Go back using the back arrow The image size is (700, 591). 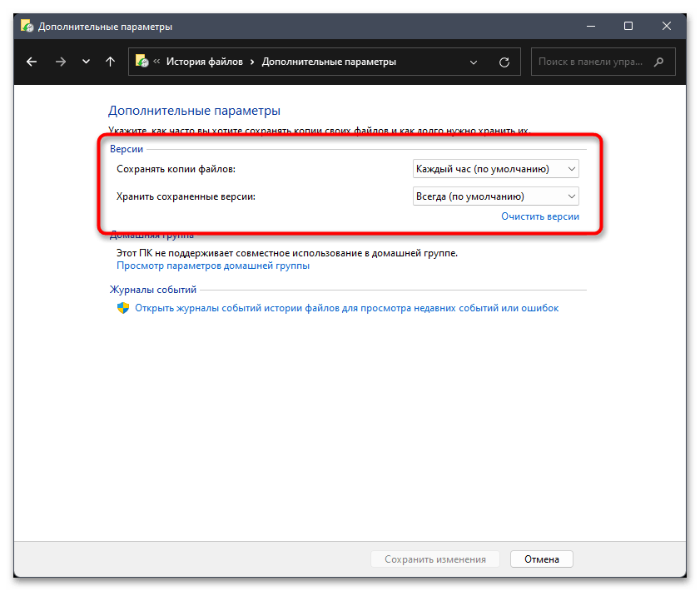32,62
